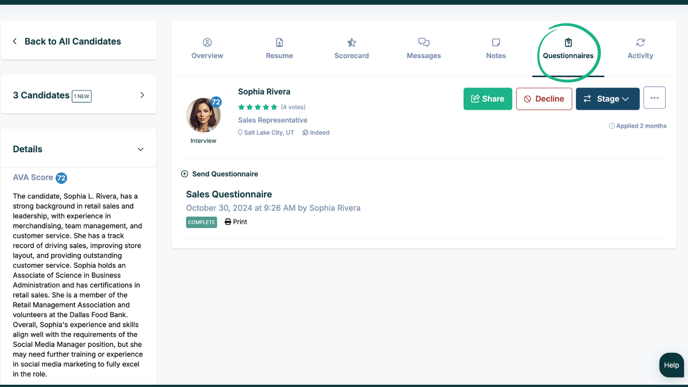Screen dimensions: 688x387
Task: Open the Stage dropdown
Action: point(607,99)
